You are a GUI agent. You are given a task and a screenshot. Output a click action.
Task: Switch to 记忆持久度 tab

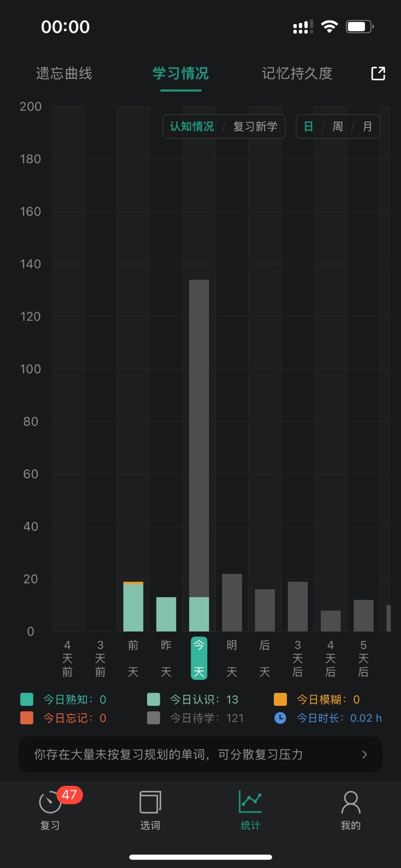297,73
